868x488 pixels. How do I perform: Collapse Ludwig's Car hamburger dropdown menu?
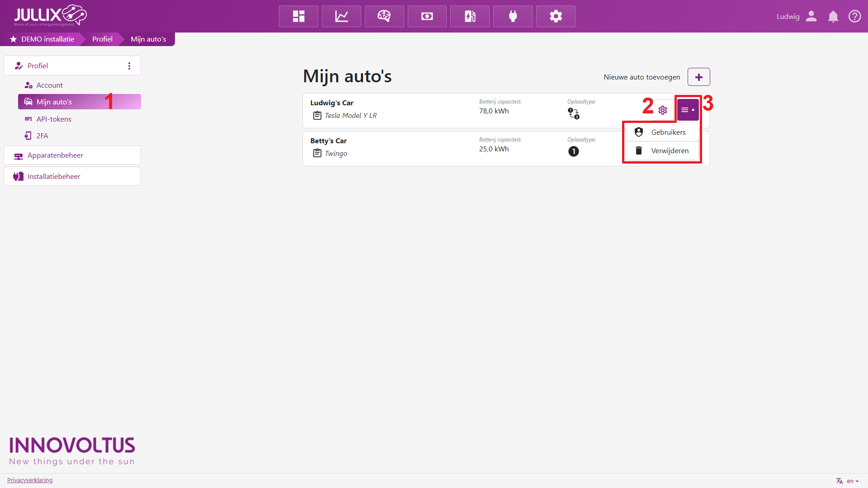pos(688,110)
